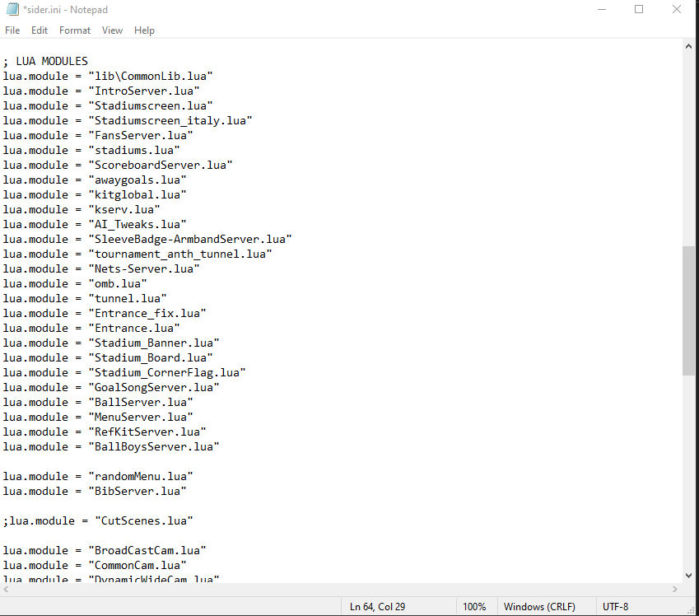This screenshot has height=616, width=699.
Task: Click the kserv.lua line
Action: (82, 209)
